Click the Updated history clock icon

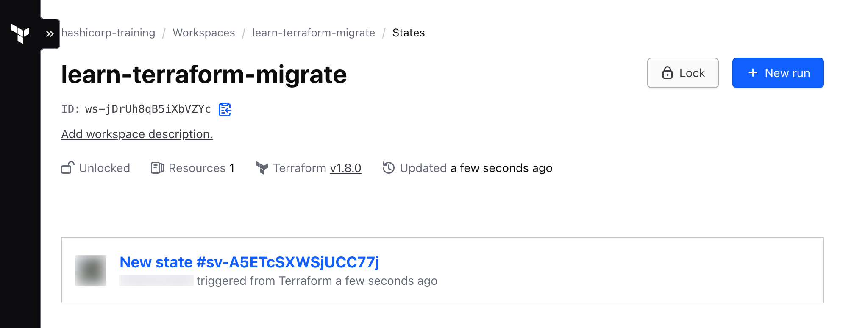(389, 168)
